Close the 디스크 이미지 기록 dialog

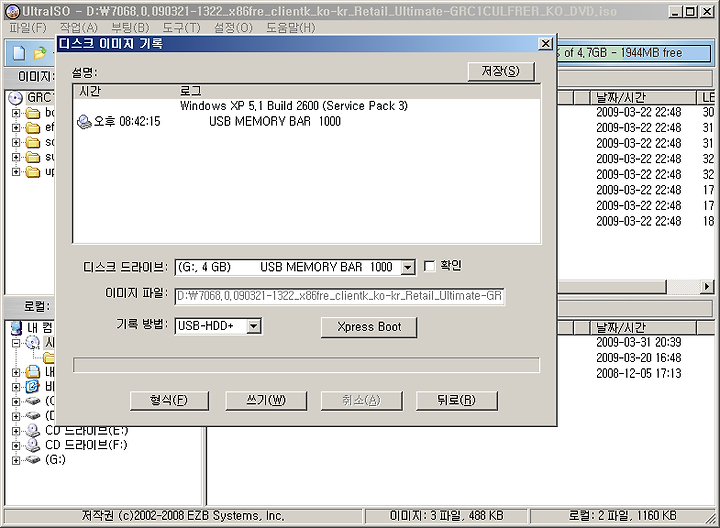point(545,44)
